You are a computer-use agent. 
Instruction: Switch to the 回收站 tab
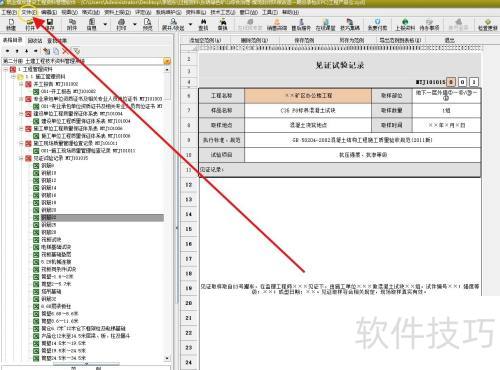click(x=35, y=41)
